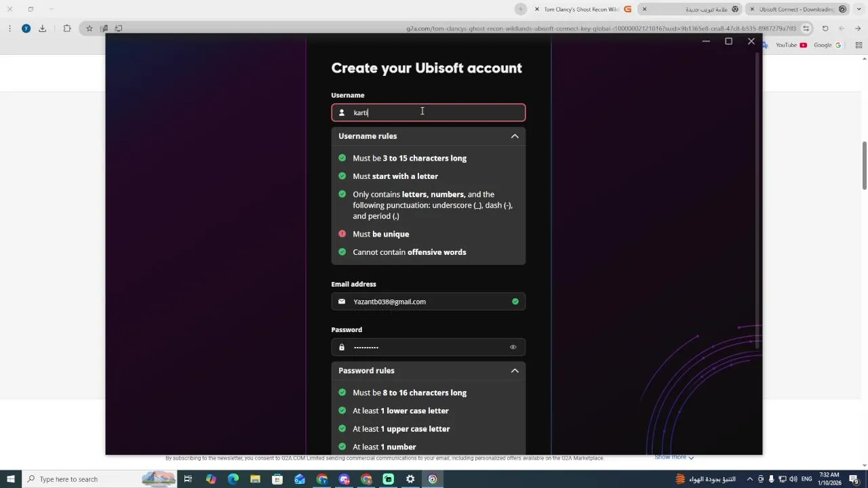Open network icon in system tray
The image size is (868, 488).
pos(782,479)
